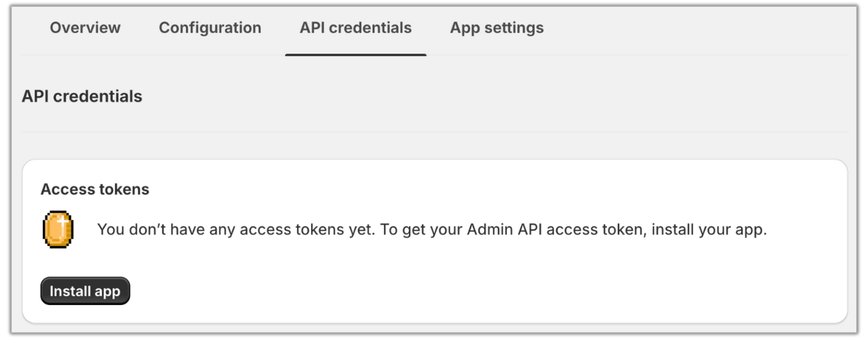Click the API credentials section heading
Screen dimensions: 868x339
point(82,96)
